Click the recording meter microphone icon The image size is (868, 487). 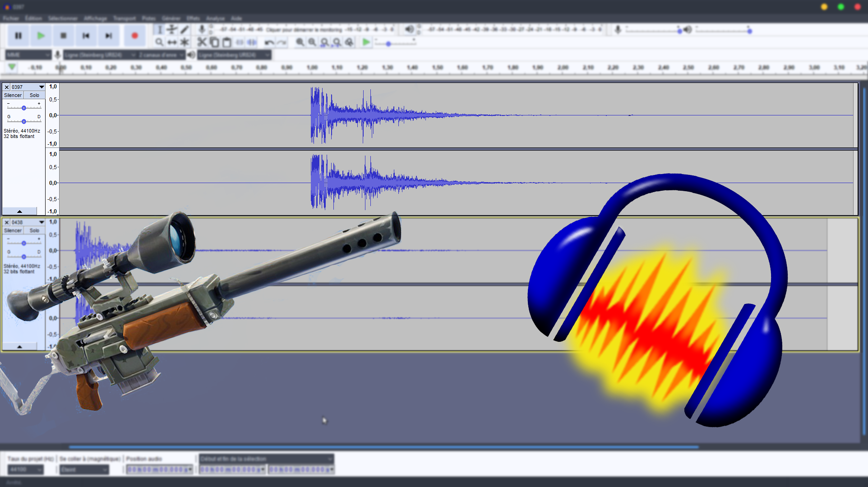(x=202, y=29)
